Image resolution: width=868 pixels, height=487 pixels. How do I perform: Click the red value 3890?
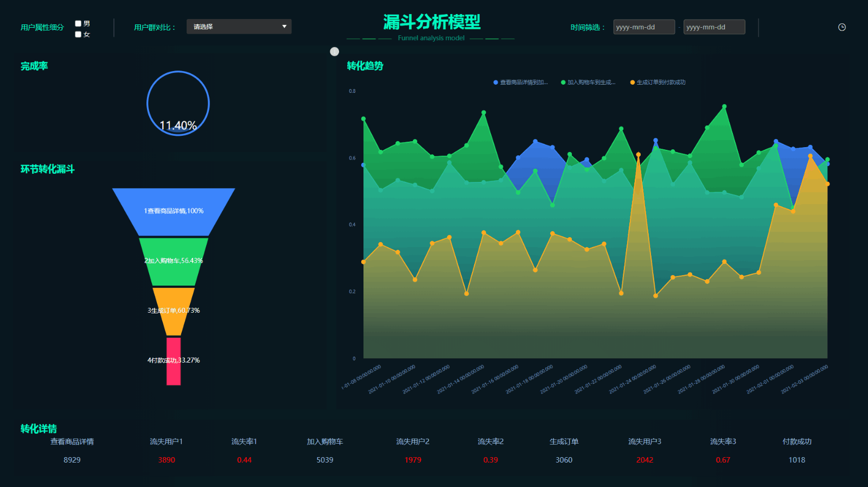pos(167,460)
